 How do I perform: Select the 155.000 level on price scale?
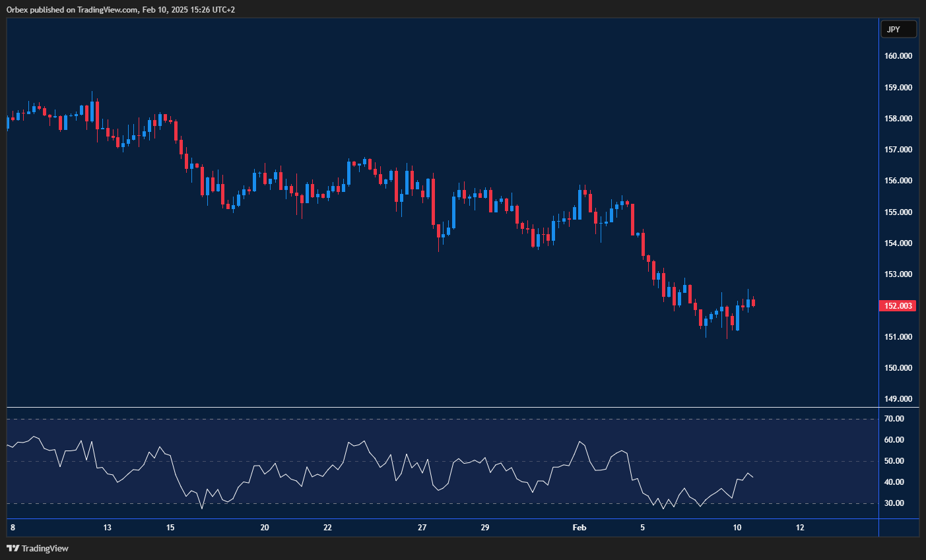(x=898, y=212)
